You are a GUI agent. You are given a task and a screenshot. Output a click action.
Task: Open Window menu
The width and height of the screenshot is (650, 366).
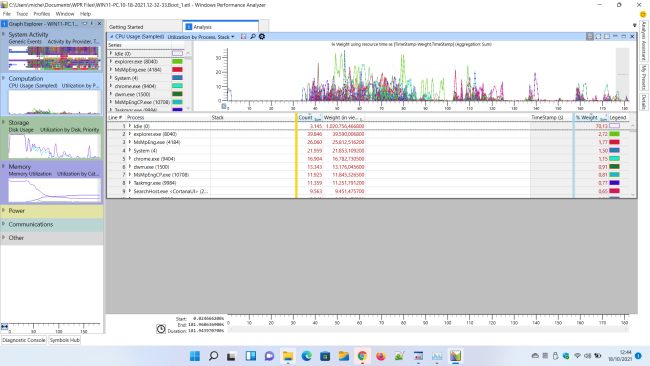pos(65,14)
